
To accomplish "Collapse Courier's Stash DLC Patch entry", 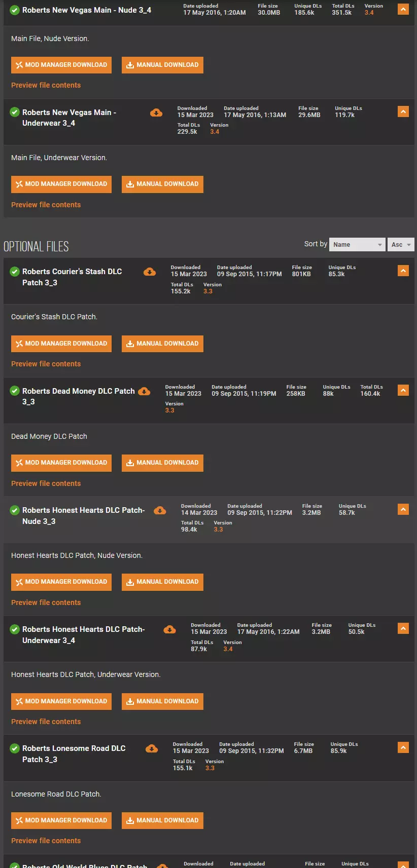I will (403, 271).
